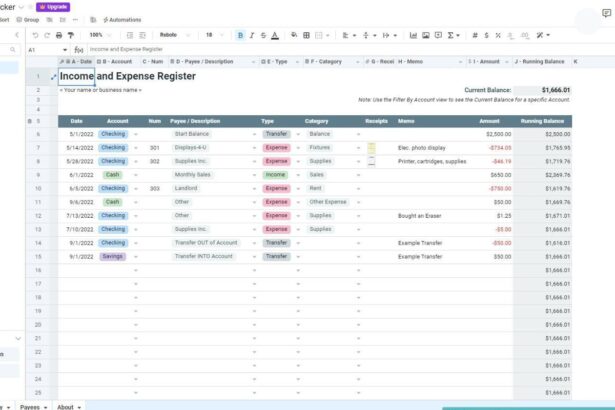Screen dimensions: 615x410
Task: Click the Current Balance value $1,666.01
Action: [x=542, y=90]
